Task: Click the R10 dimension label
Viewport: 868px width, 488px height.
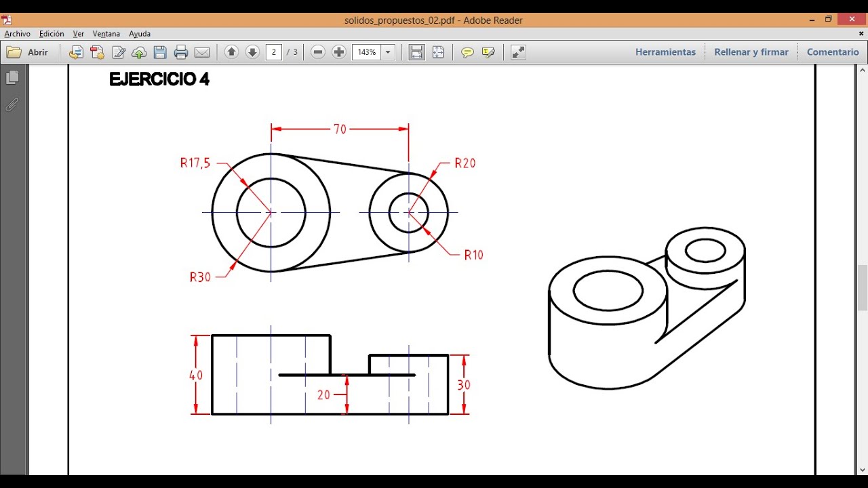Action: click(473, 255)
